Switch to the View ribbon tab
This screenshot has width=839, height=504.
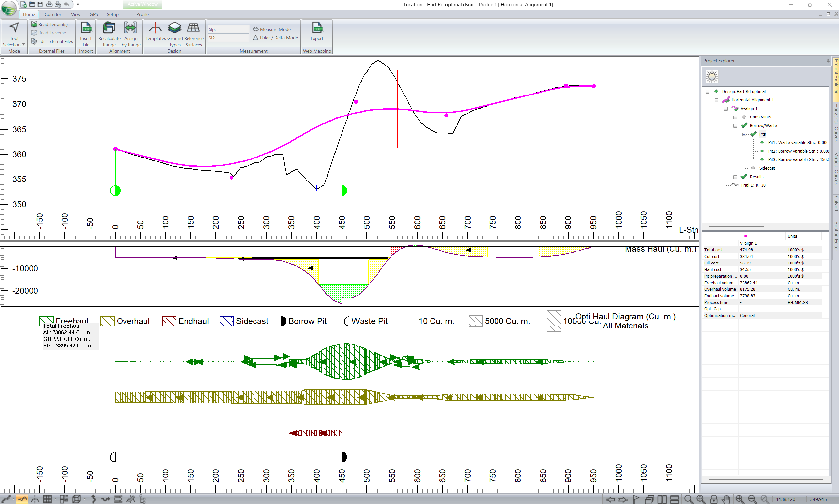[76, 14]
